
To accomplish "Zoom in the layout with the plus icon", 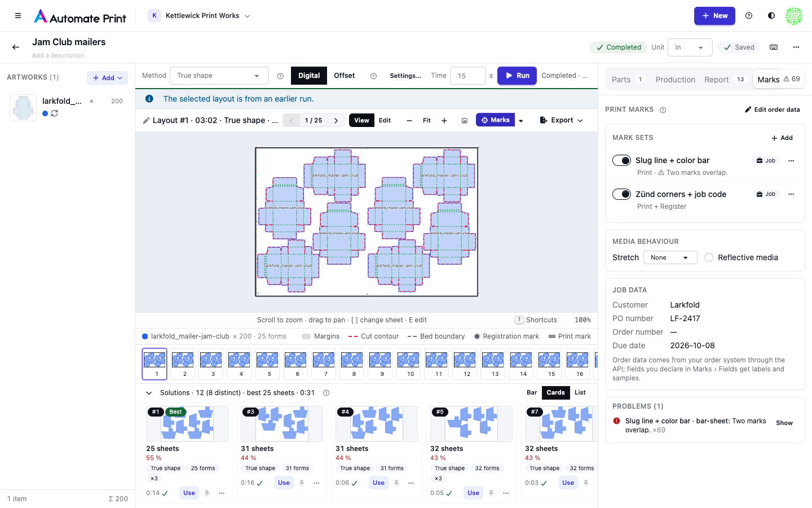I will pyautogui.click(x=444, y=121).
